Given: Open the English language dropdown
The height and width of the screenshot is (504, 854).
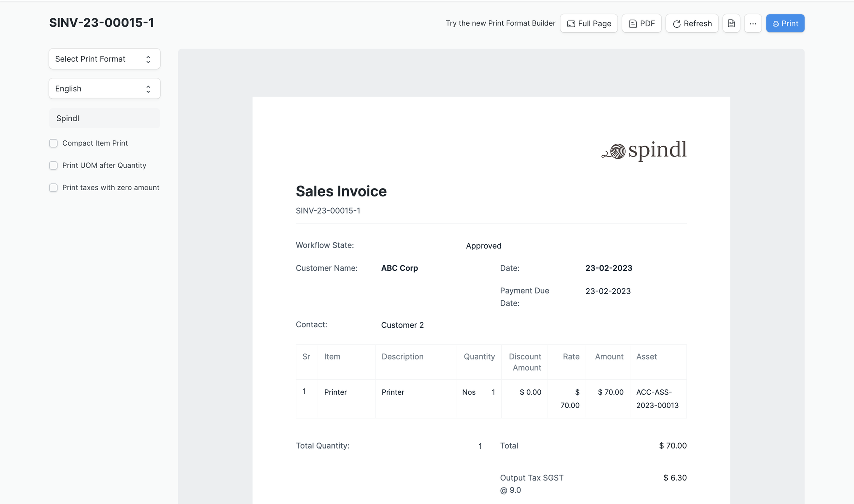Looking at the screenshot, I should (104, 88).
